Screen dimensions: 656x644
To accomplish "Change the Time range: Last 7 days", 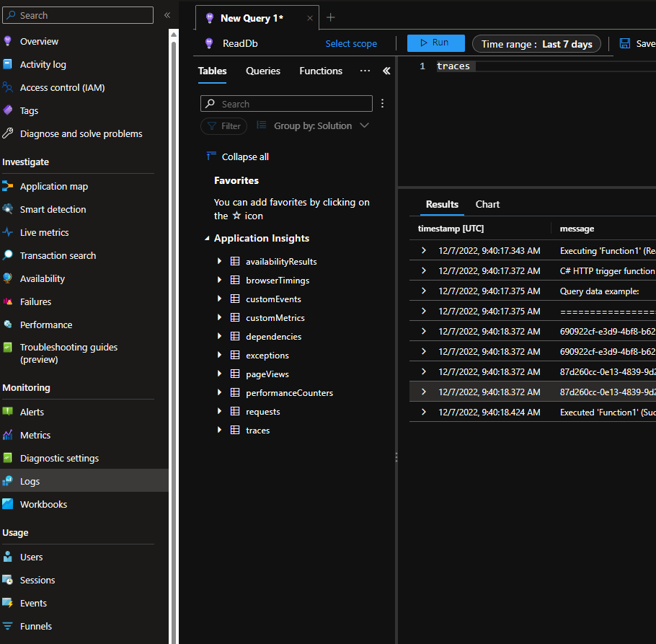I will pos(536,44).
